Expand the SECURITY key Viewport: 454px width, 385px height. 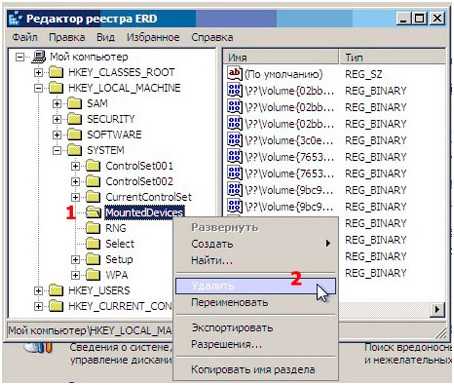click(x=57, y=119)
